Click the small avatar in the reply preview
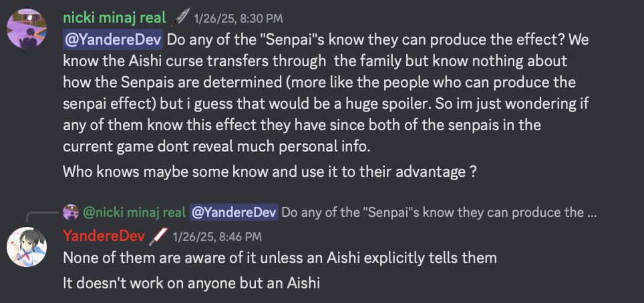Screen dimensions: 644x303 [x=71, y=213]
